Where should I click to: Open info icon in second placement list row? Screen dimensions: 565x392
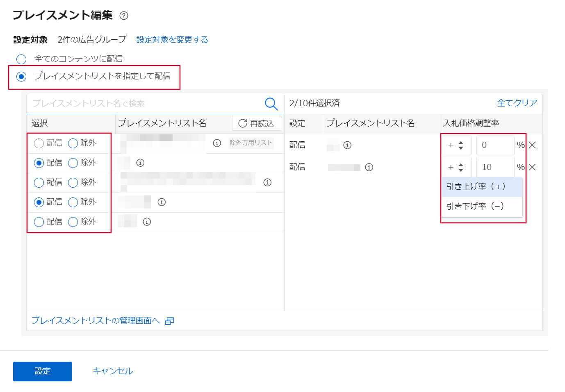pos(140,163)
